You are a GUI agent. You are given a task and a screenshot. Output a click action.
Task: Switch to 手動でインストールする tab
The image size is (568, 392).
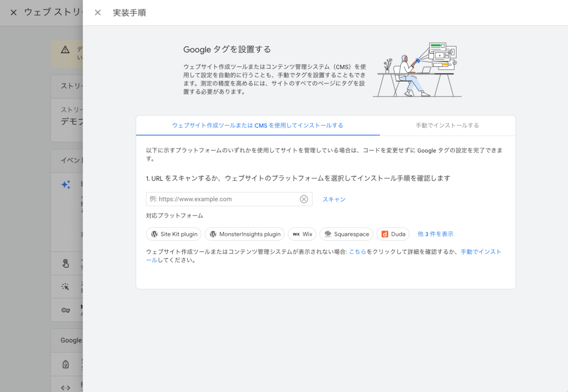tap(447, 125)
